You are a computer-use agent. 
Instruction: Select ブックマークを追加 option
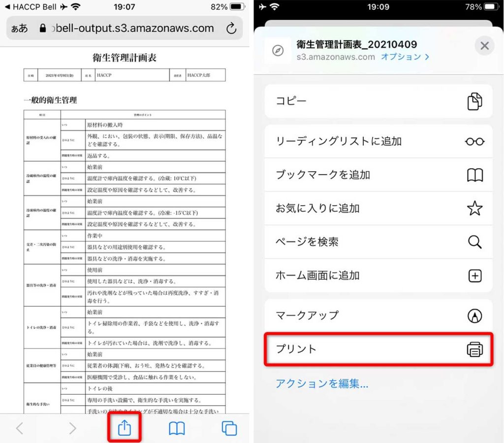tap(378, 175)
